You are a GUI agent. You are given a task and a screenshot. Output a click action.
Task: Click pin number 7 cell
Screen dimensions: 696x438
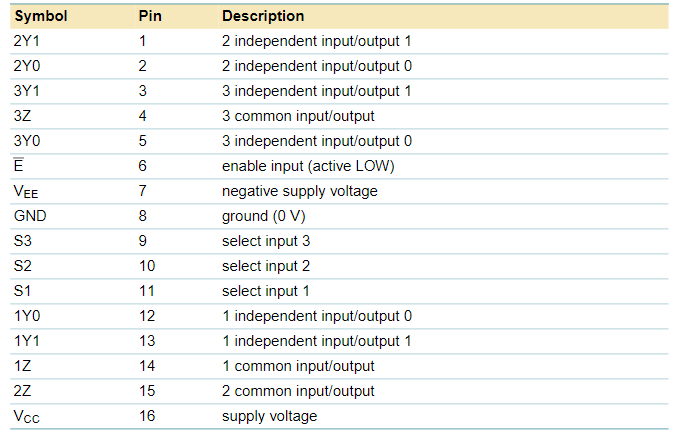click(143, 191)
